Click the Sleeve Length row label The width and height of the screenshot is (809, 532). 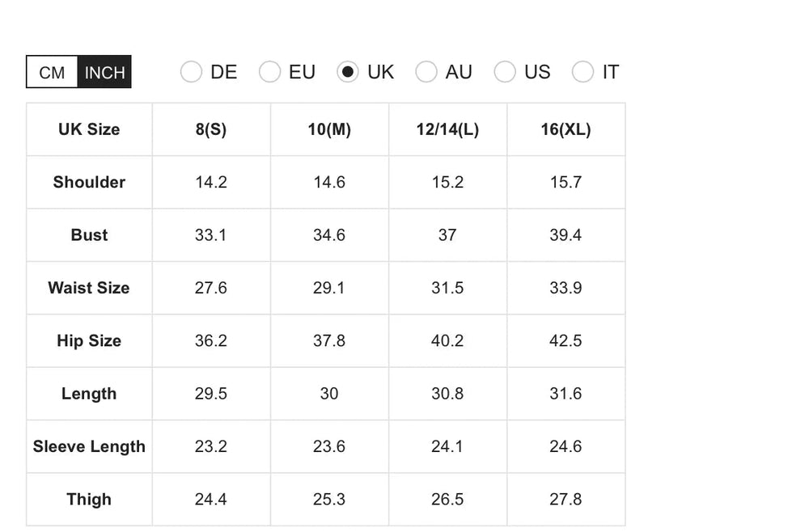pos(89,446)
